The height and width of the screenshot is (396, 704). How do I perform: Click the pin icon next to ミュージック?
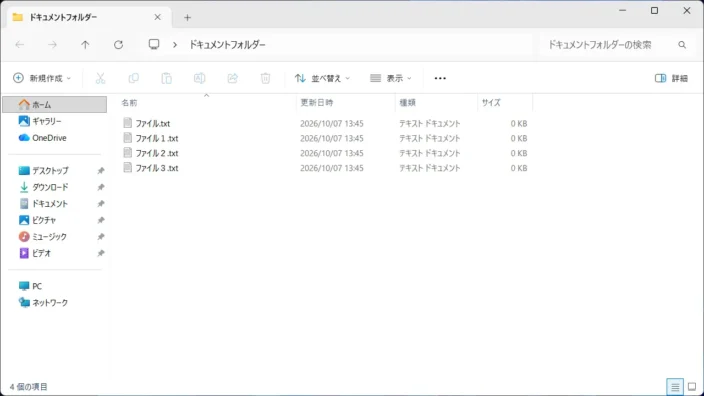coord(101,237)
